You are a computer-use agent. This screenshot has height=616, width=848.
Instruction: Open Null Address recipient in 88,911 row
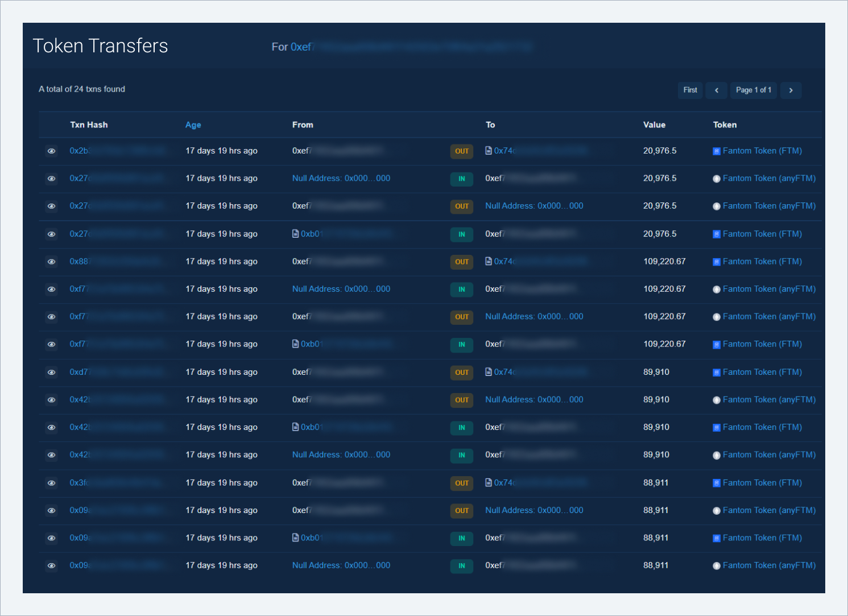pos(534,510)
